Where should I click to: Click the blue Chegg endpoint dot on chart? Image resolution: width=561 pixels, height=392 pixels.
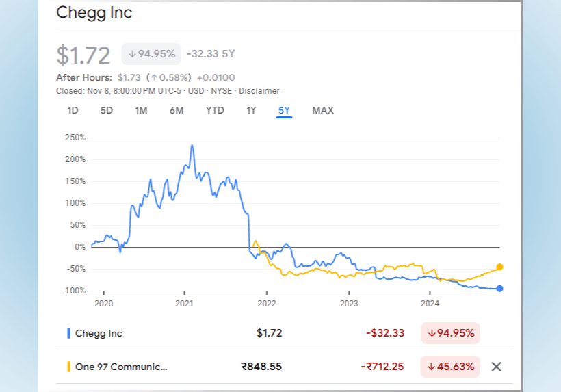pos(500,288)
